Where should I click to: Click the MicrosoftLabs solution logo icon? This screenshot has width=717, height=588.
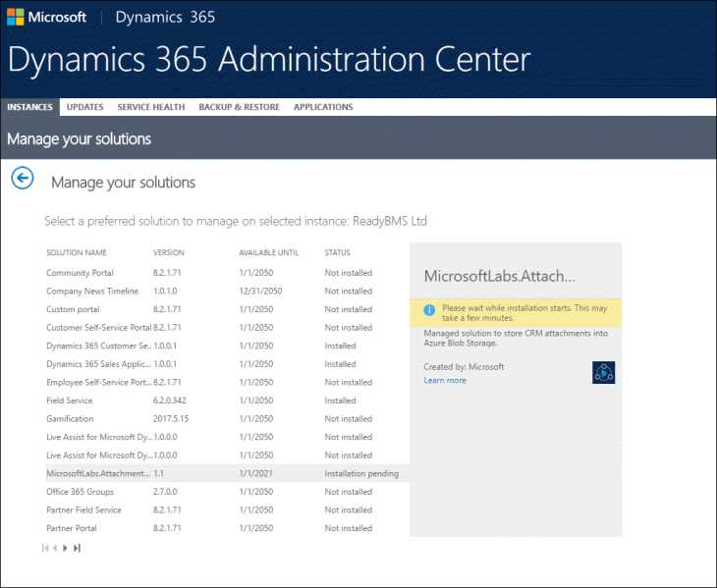click(x=603, y=373)
